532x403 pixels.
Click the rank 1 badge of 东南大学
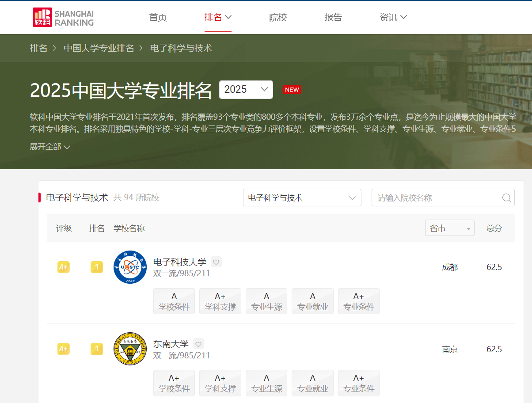coord(97,349)
